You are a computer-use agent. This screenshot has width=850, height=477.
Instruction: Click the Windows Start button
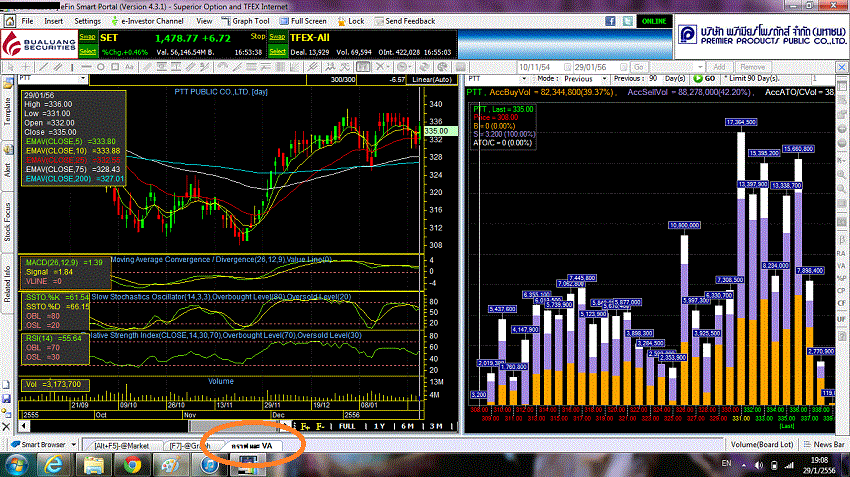[16, 465]
